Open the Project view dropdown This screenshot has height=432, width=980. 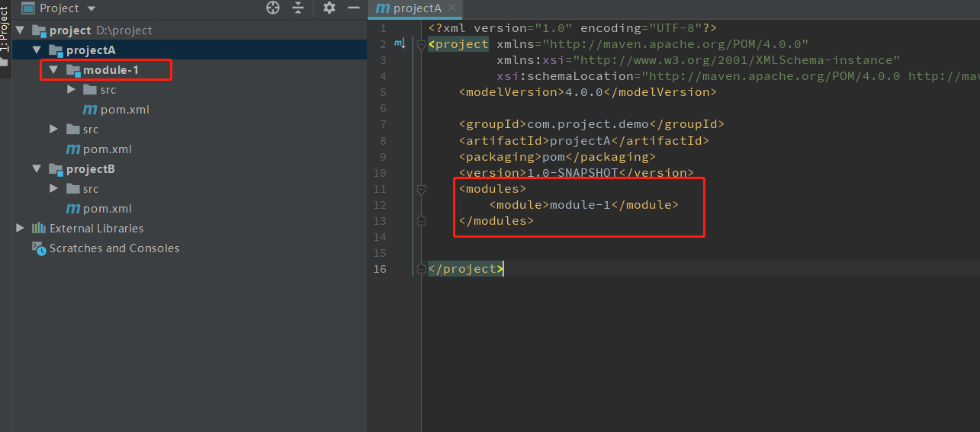coord(92,8)
